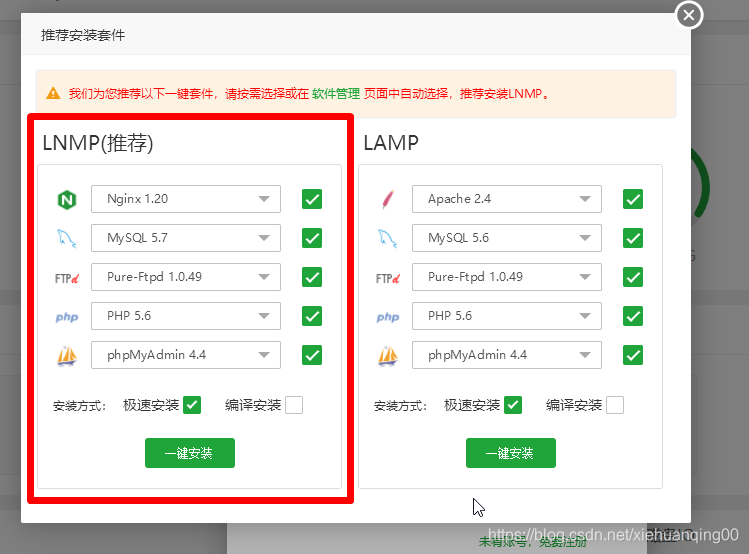The width and height of the screenshot is (749, 554).
Task: Click 一键安装 button for LAMP
Action: pos(511,453)
